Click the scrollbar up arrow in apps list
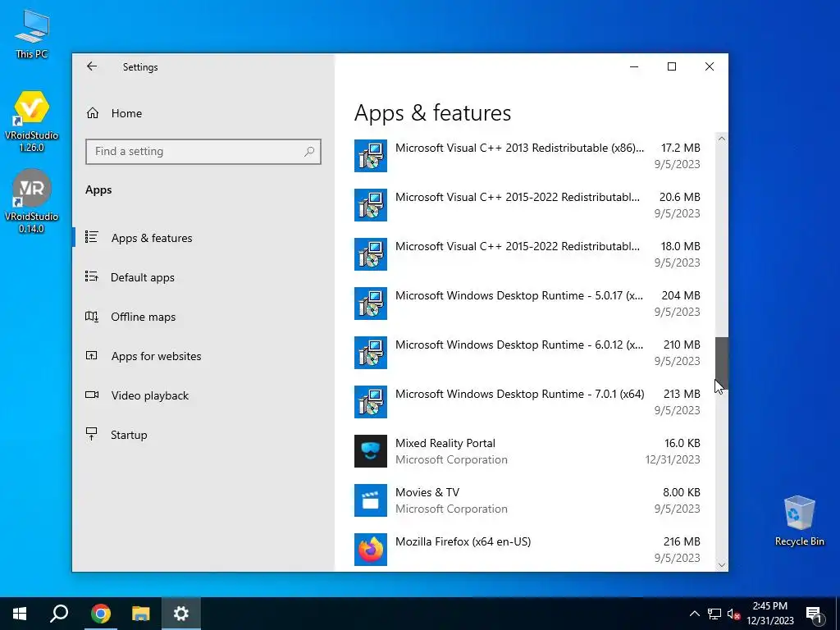 click(722, 139)
